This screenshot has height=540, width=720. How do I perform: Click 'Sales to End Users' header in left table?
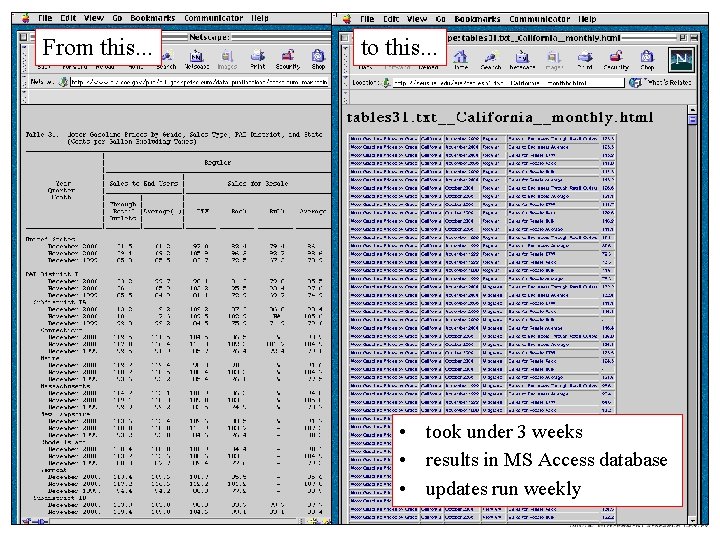coord(143,183)
